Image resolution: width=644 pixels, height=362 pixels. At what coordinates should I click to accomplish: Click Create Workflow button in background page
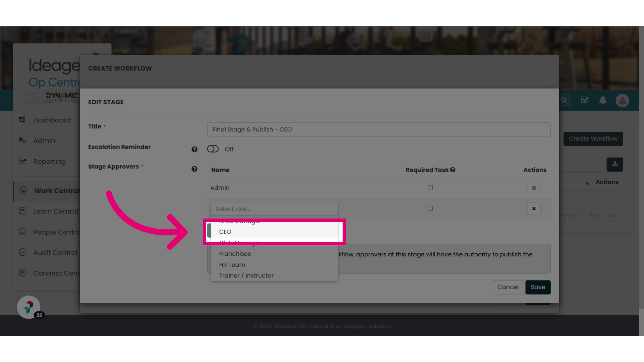pos(593,139)
